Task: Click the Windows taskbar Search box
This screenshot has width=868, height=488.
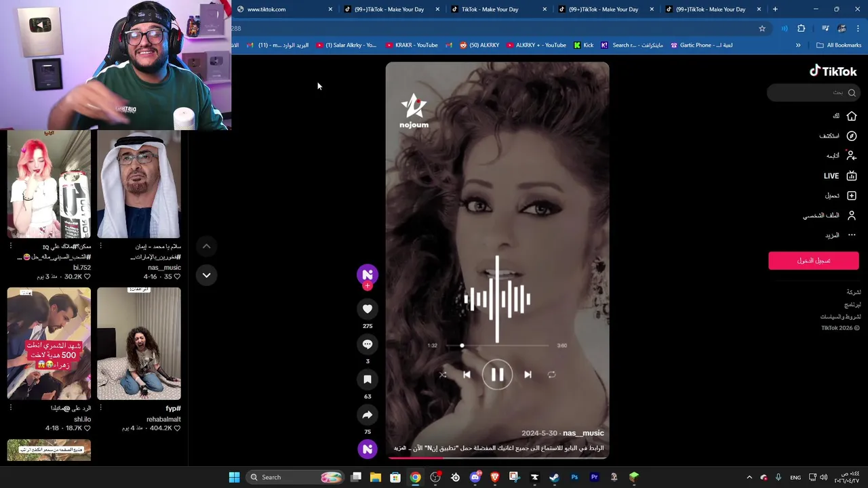Action: [294, 477]
